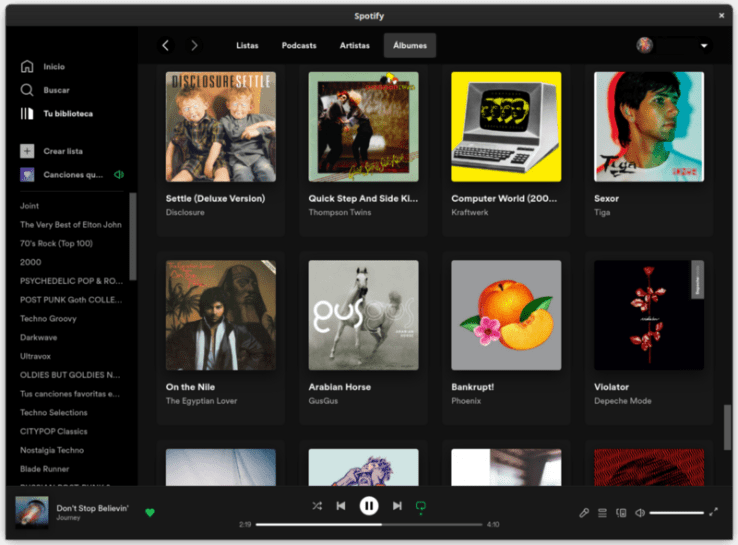Image resolution: width=738 pixels, height=545 pixels.
Task: Open the Depeche Mode artist link
Action: click(623, 401)
